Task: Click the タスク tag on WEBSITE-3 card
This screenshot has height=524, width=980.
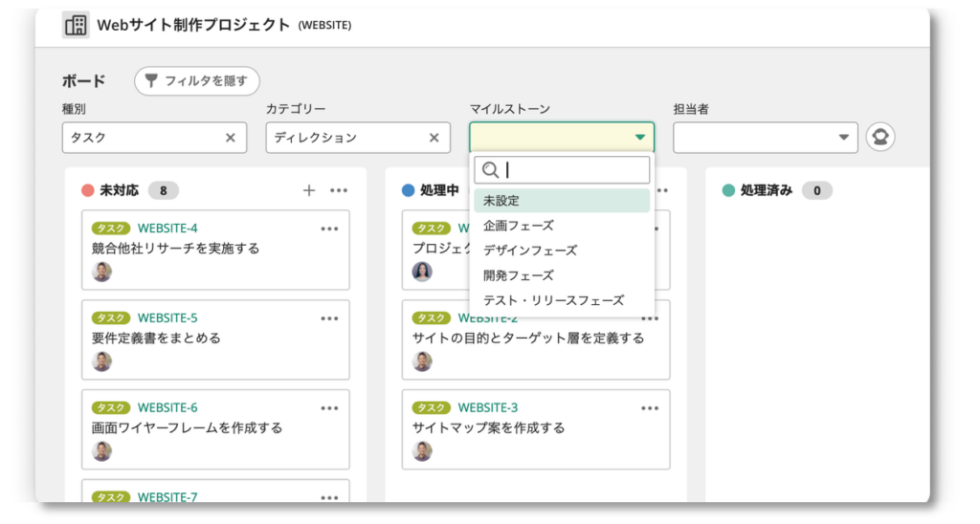Action: pyautogui.click(x=432, y=408)
